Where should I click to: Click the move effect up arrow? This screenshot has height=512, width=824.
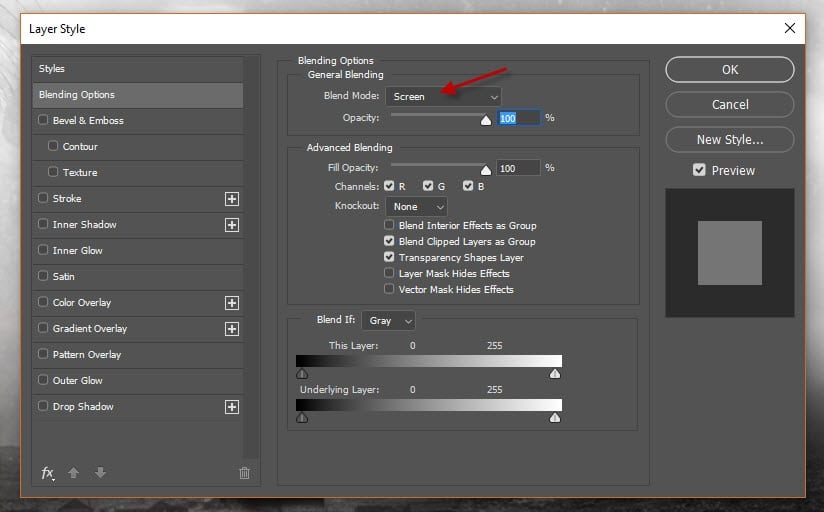click(x=73, y=473)
